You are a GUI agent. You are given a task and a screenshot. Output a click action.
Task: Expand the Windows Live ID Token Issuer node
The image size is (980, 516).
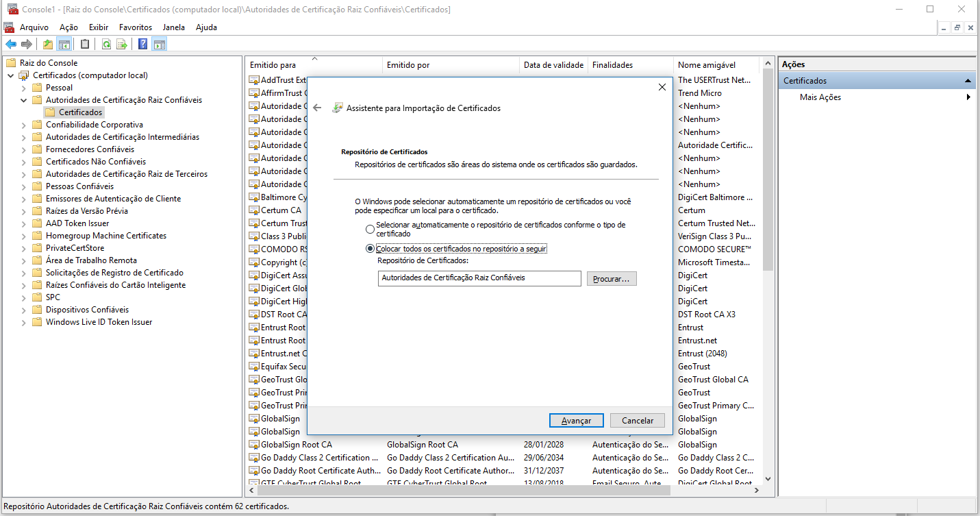pos(23,322)
